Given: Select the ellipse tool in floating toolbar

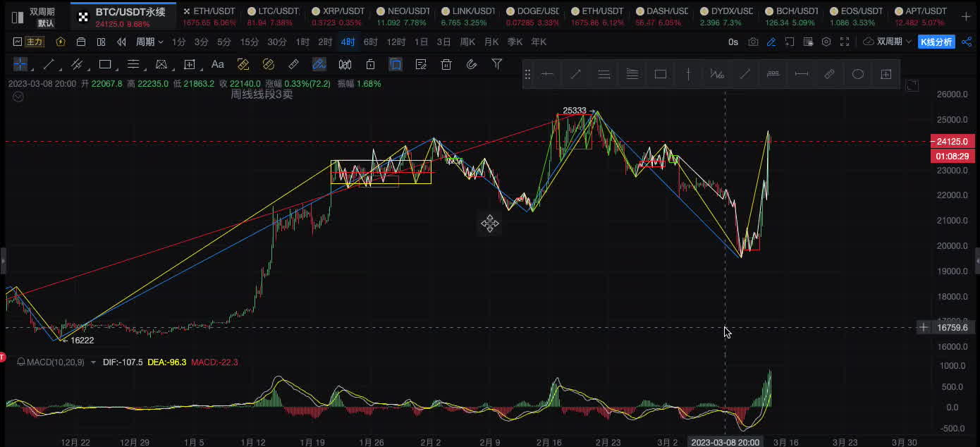Looking at the screenshot, I should pyautogui.click(x=857, y=74).
